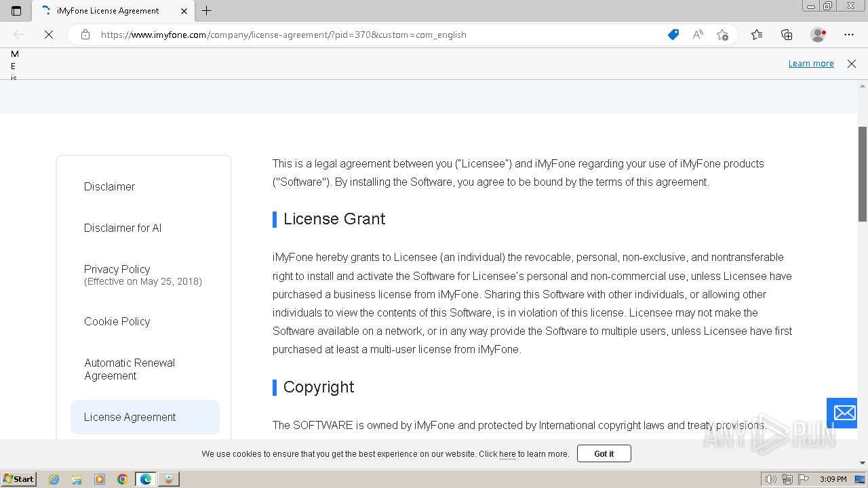The width and height of the screenshot is (868, 488).
Task: Open the tab actions menu icon
Action: [x=16, y=11]
